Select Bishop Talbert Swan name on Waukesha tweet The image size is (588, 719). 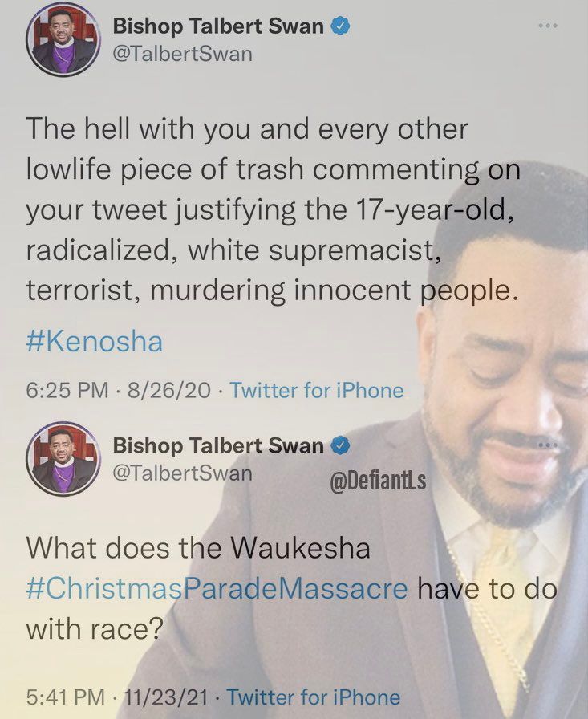pyautogui.click(x=218, y=445)
